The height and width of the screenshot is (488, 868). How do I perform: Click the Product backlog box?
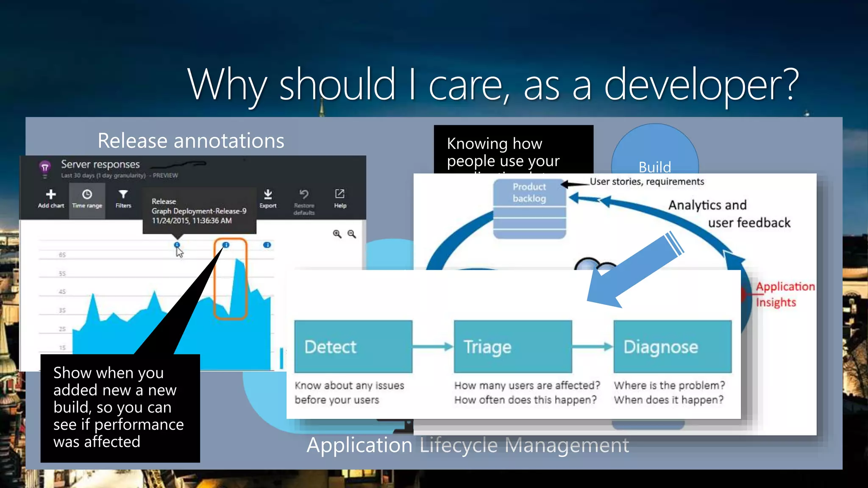tap(529, 209)
